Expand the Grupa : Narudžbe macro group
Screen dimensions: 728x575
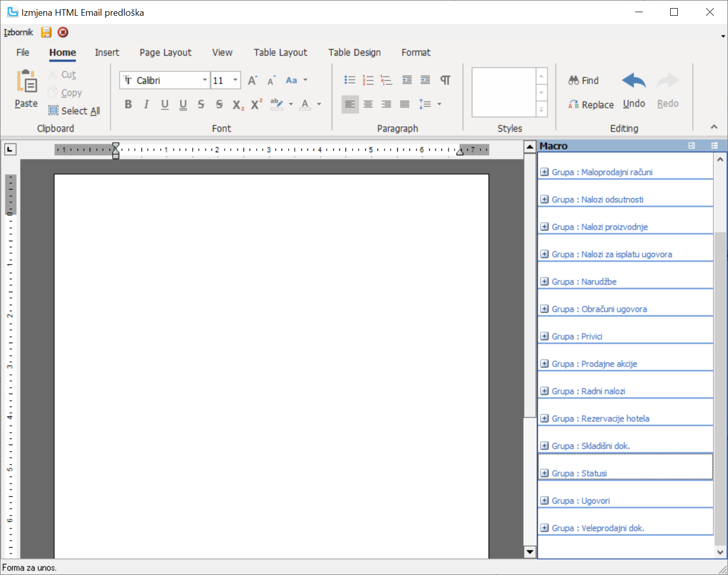tap(544, 281)
